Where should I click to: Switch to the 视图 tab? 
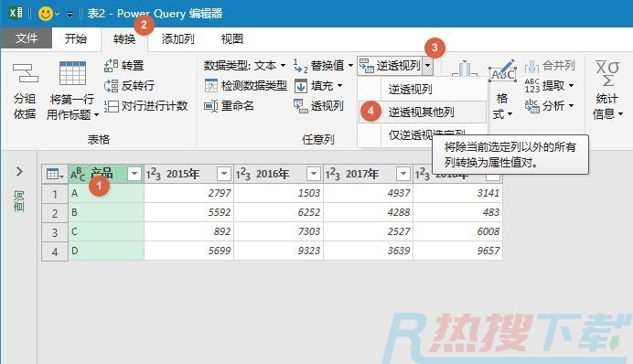[x=232, y=38]
